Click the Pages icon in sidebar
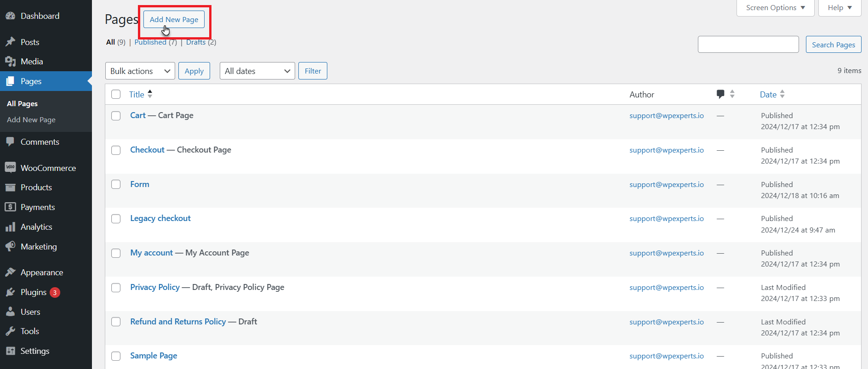The image size is (868, 369). [10, 81]
